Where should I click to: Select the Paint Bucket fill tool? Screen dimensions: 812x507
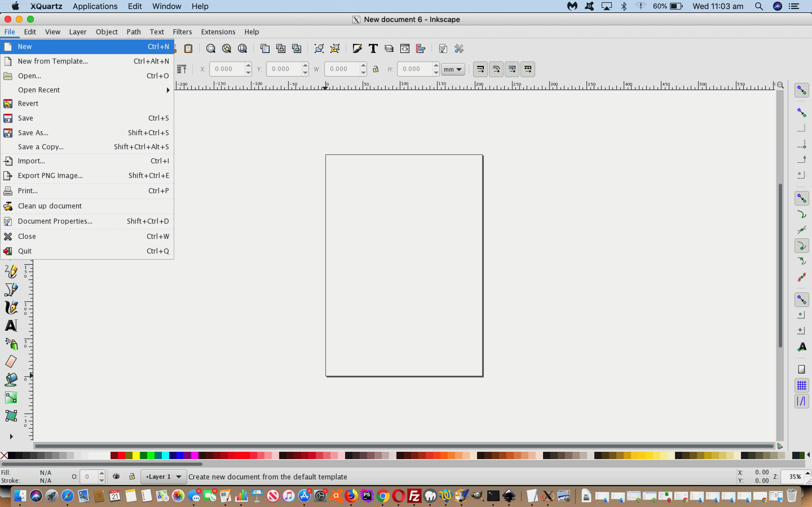(x=11, y=380)
